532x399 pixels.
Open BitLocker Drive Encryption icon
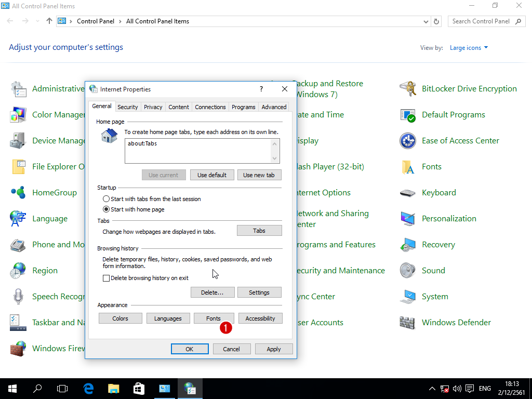(408, 89)
